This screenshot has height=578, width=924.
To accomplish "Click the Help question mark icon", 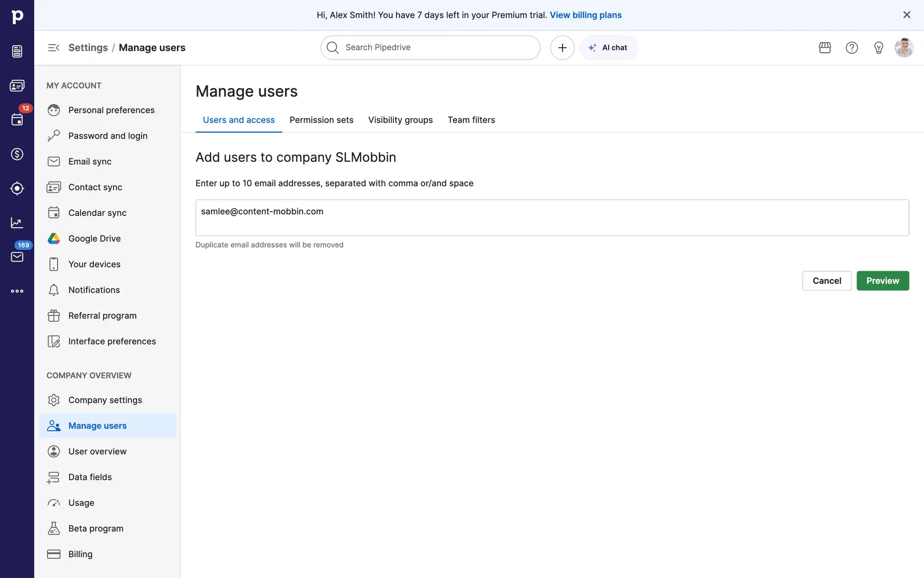I will tap(852, 48).
